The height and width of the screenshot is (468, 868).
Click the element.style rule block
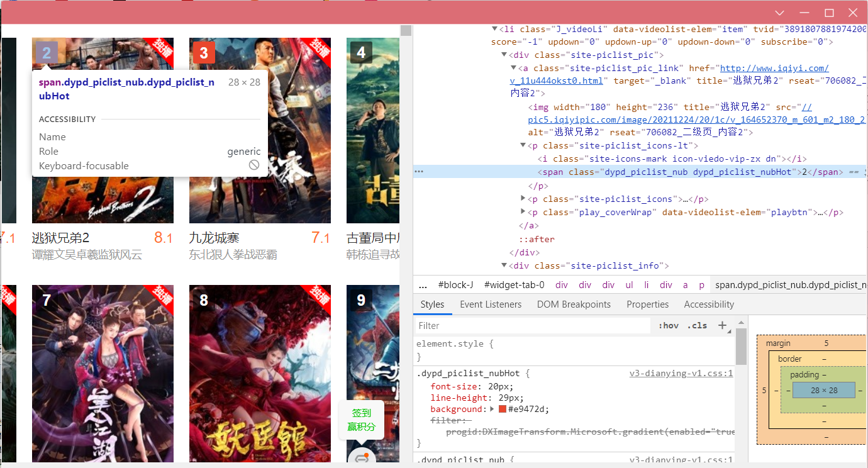(x=574, y=350)
